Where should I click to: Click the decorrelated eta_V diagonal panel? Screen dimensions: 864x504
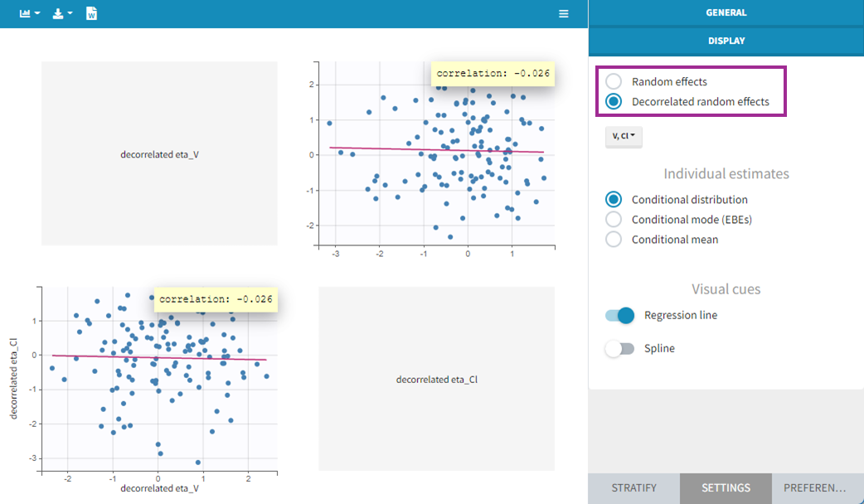[x=159, y=153]
